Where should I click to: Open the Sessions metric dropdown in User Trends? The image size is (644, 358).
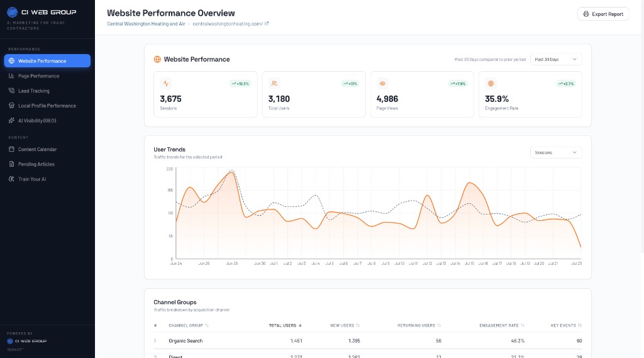tap(556, 152)
